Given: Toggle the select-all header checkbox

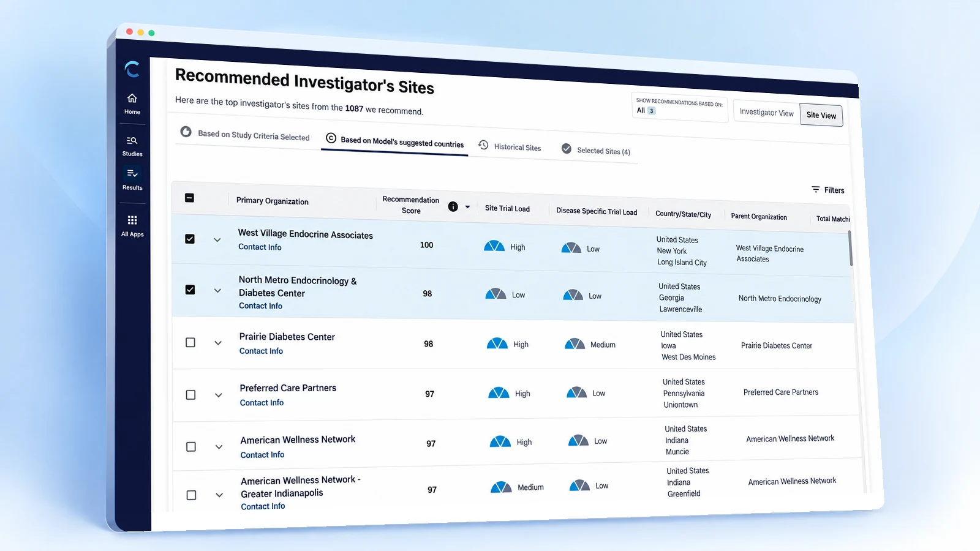Looking at the screenshot, I should (189, 198).
